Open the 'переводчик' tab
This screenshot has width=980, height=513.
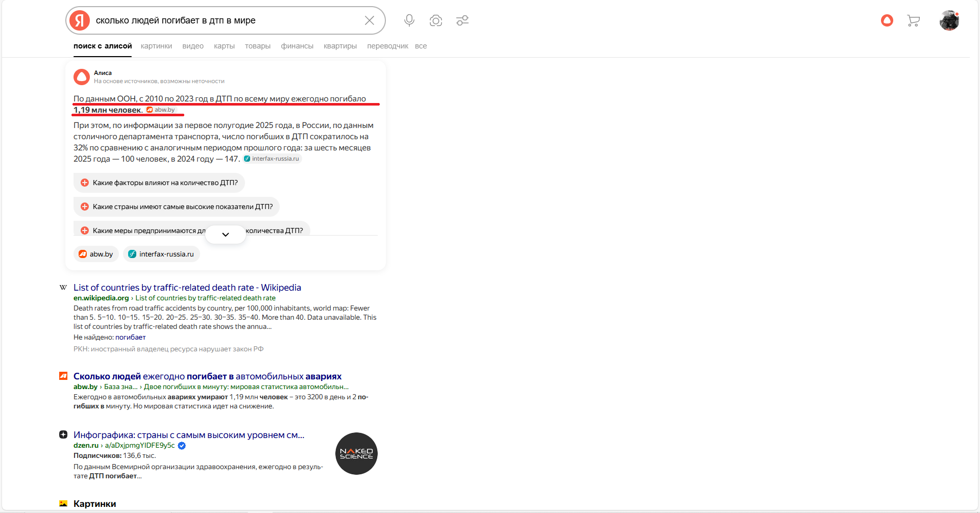(x=387, y=46)
